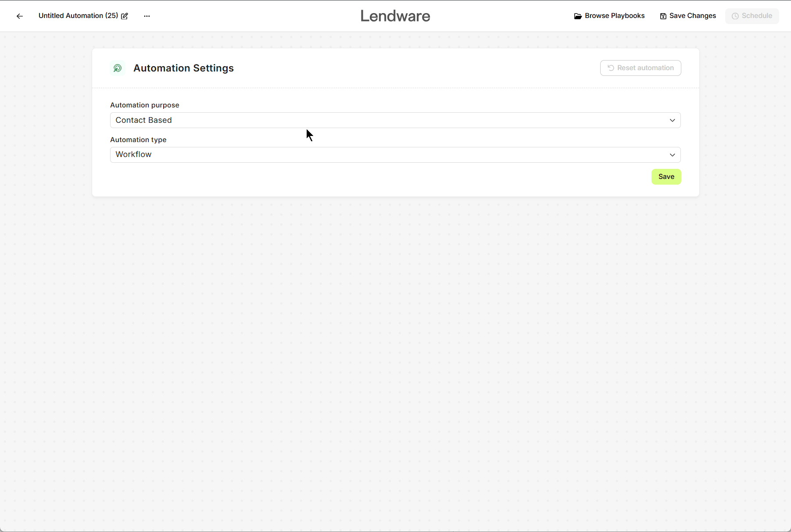Open the Automation purpose dropdown
The image size is (791, 532).
pos(395,120)
